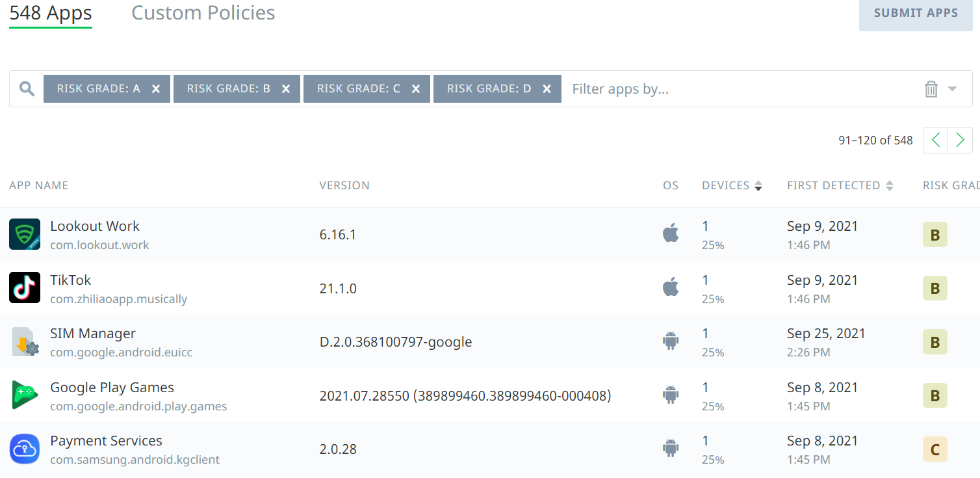Open the Google Play Games app name
This screenshot has width=980, height=478.
pyautogui.click(x=112, y=388)
